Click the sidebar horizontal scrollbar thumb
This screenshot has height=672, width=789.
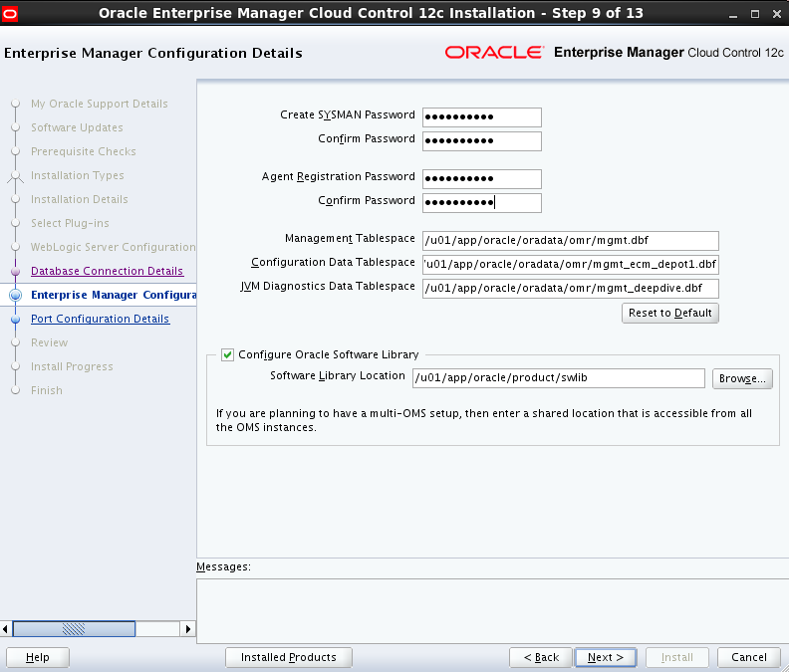tap(74, 629)
